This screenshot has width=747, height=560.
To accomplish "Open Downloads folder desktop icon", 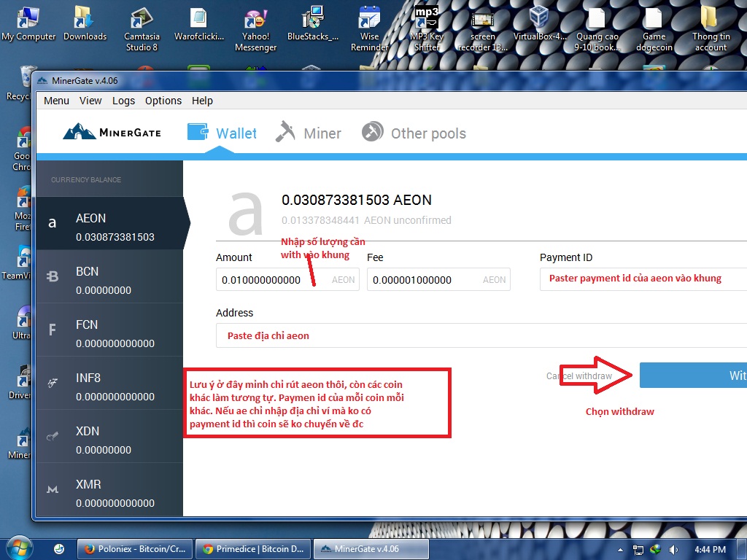I will pos(85,24).
